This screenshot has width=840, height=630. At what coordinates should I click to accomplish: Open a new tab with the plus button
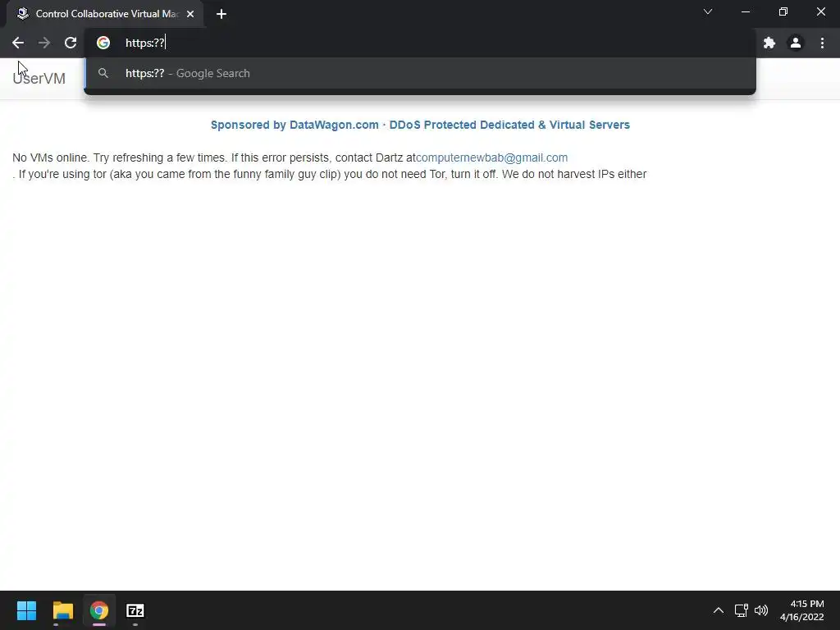(x=221, y=14)
